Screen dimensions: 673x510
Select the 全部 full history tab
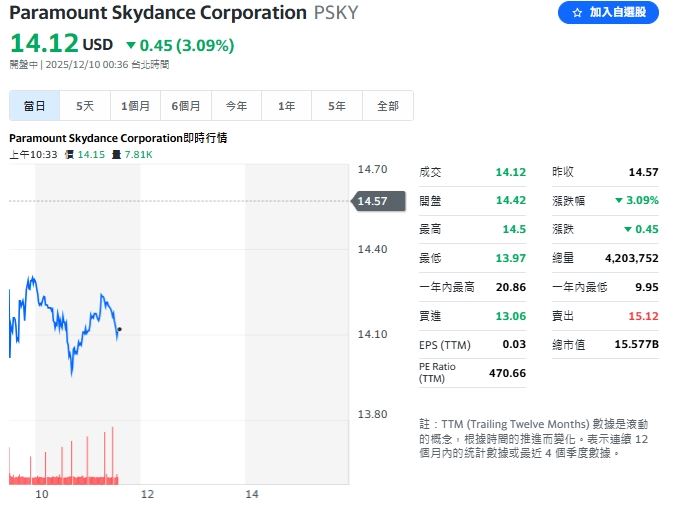387,106
